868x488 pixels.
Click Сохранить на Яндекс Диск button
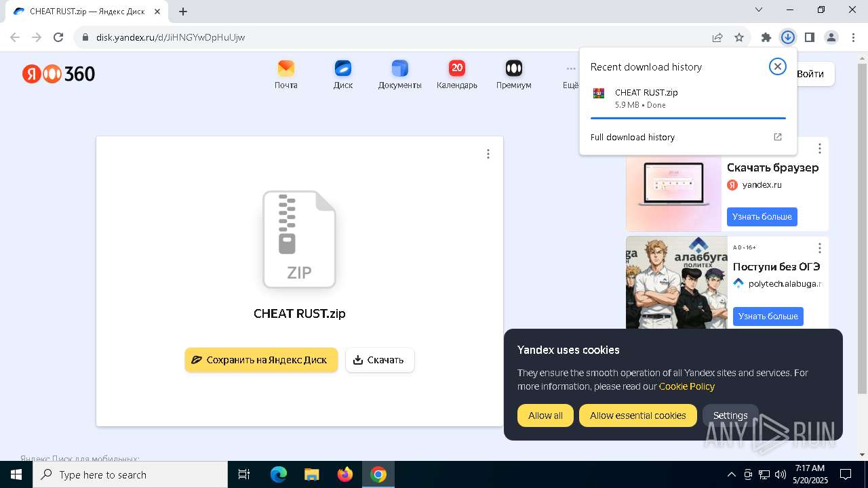click(x=261, y=360)
